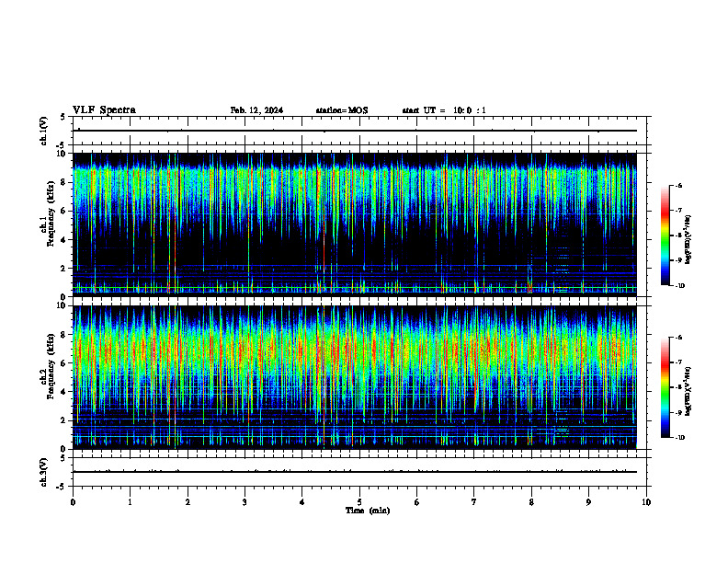
Task: Click the 'Time (min)' axis label
Action: 368,511
